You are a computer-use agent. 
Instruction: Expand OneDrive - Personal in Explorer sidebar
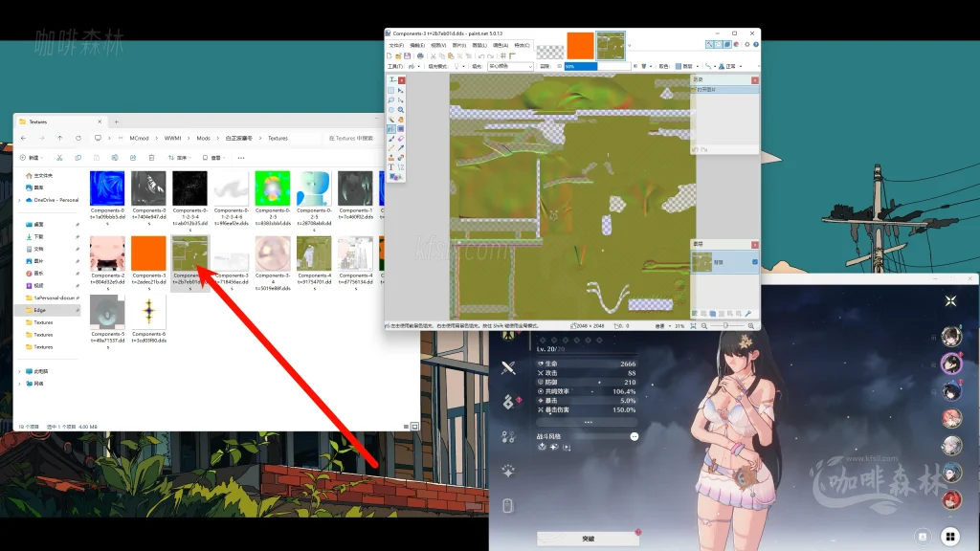coord(20,200)
